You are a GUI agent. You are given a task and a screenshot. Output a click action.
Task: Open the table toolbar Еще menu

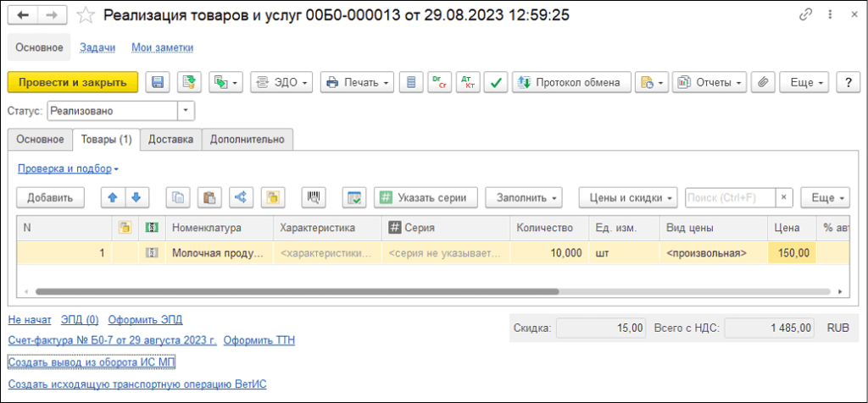pyautogui.click(x=826, y=197)
